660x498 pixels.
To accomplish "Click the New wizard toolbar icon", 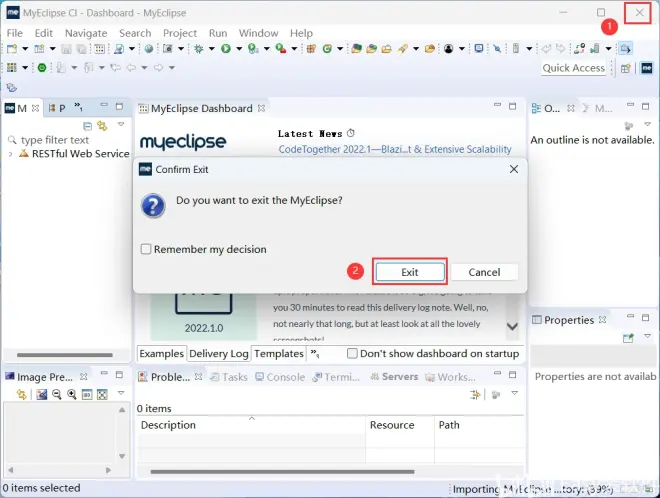I will pyautogui.click(x=12, y=49).
